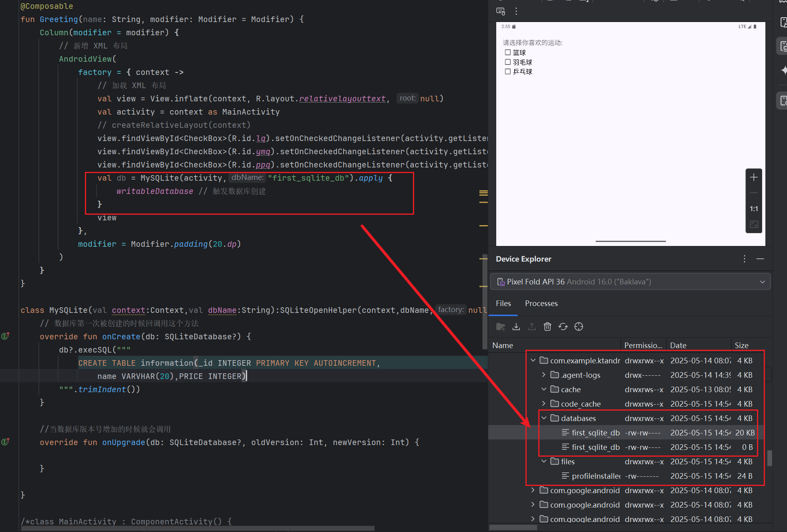The height and width of the screenshot is (532, 787).
Task: Set emulator zoom to 1:1
Action: pos(754,209)
